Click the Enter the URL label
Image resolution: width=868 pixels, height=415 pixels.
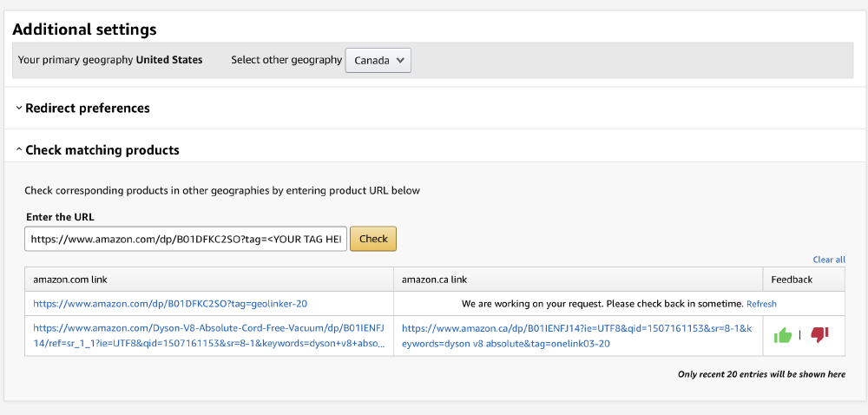click(x=59, y=216)
